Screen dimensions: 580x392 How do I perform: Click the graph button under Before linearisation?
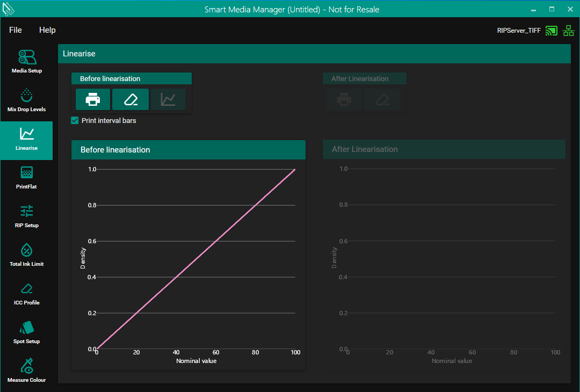click(168, 99)
